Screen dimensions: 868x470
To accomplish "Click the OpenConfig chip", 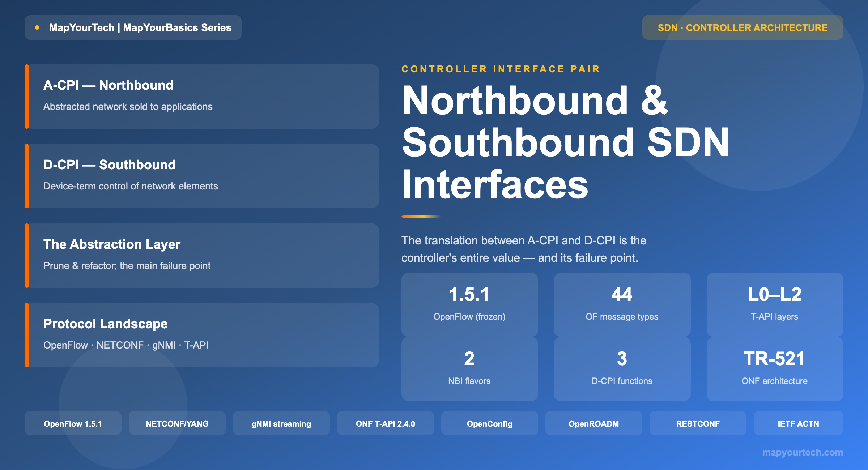I will coord(490,423).
